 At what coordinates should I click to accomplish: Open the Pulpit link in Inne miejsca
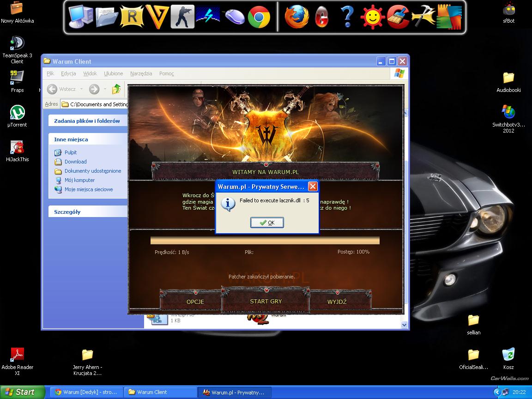[71, 152]
